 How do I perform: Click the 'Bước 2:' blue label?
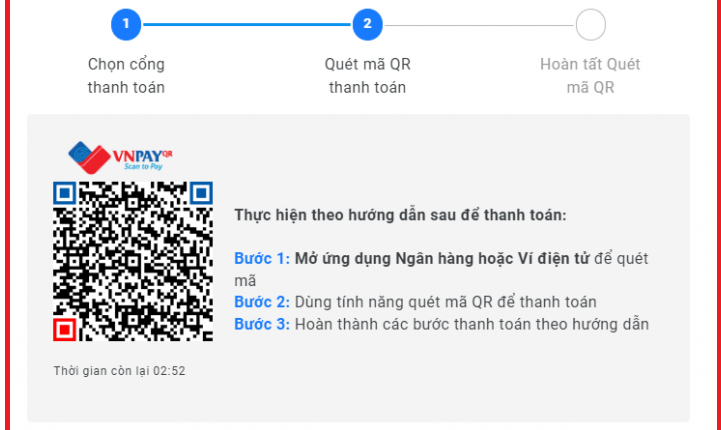click(262, 302)
